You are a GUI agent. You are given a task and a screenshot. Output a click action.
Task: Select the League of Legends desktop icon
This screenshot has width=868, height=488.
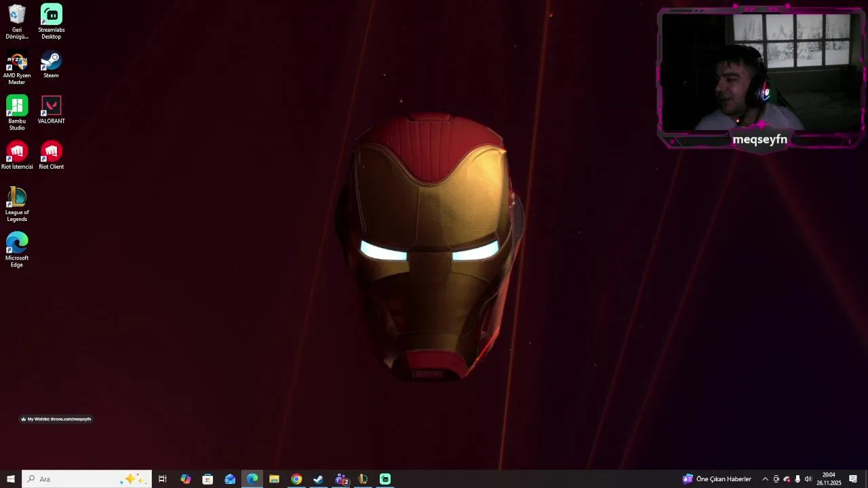point(17,204)
